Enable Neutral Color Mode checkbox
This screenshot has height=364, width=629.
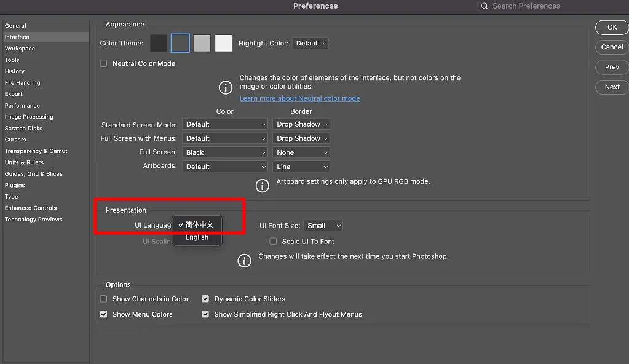103,63
